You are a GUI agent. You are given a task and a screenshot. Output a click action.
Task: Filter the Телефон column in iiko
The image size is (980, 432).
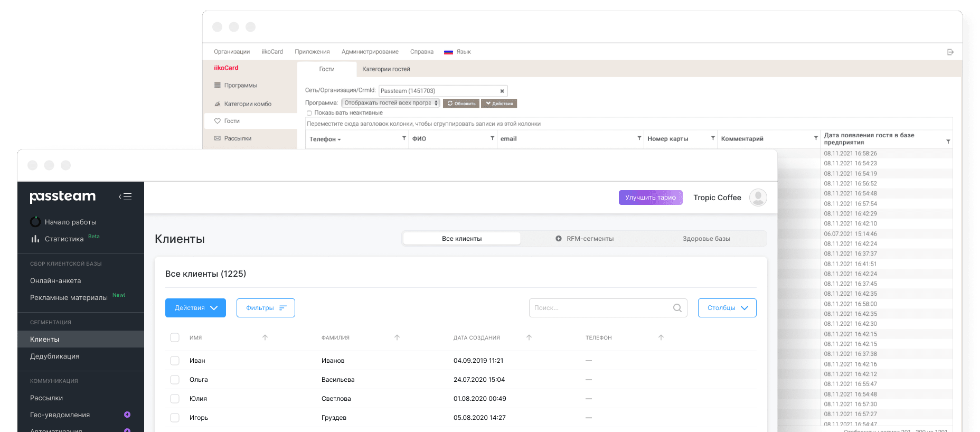(404, 138)
